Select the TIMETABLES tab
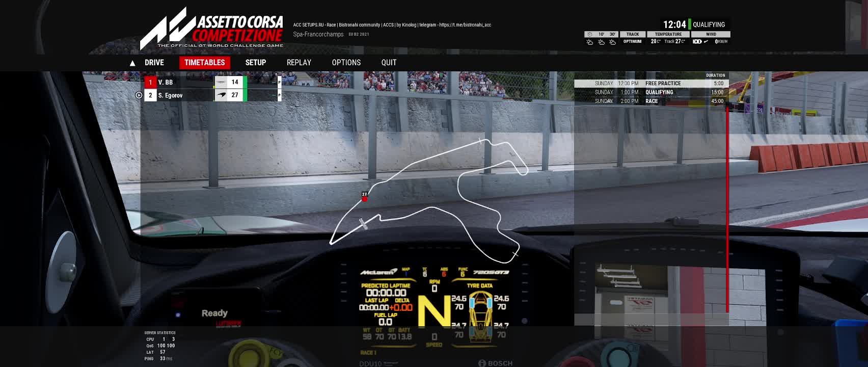This screenshot has width=868, height=367. [204, 63]
